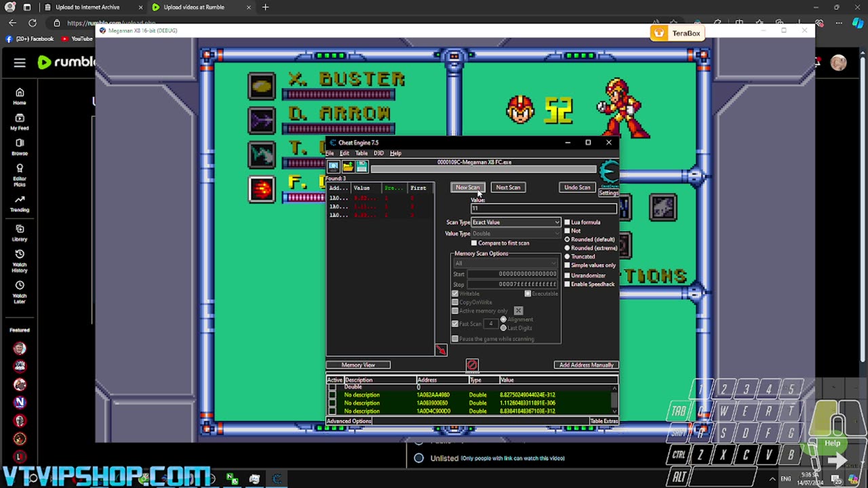868x488 pixels.
Task: Open Editor Picks in Rumble sidebar
Action: click(x=20, y=175)
